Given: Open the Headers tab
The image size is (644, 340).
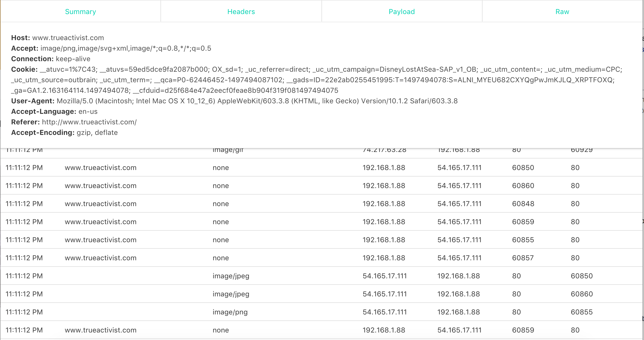Looking at the screenshot, I should 241,12.
